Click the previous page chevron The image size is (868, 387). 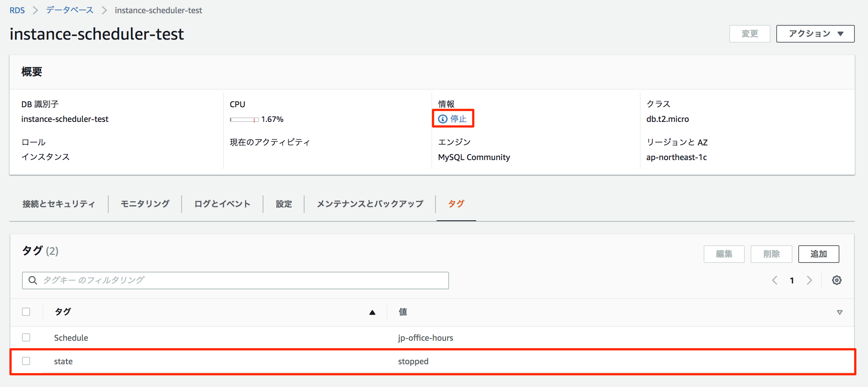coord(774,280)
